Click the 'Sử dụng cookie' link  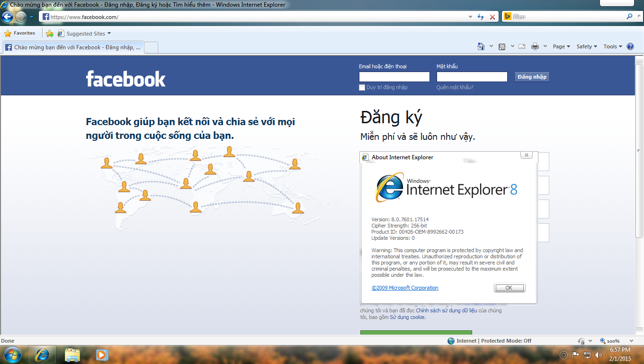[x=407, y=317]
